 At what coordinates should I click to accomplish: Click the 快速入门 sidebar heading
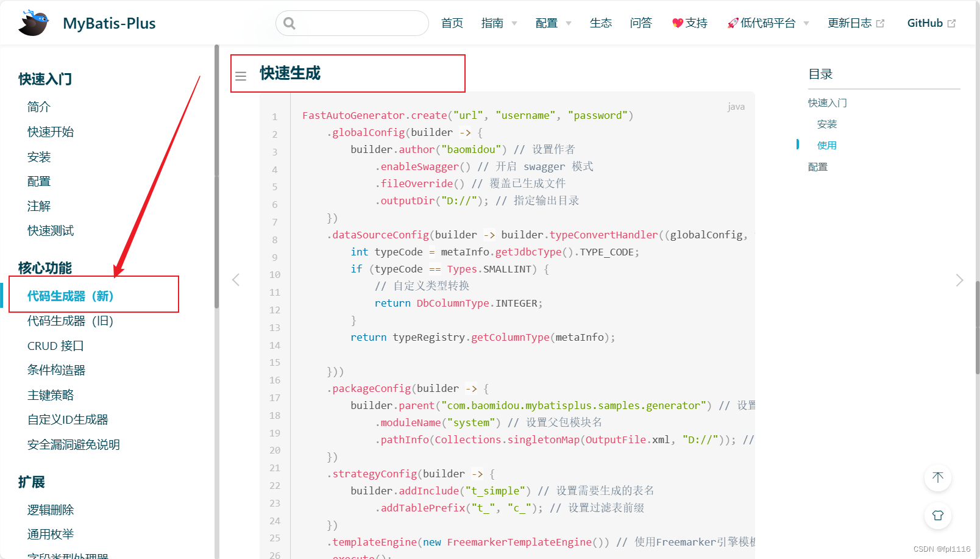45,79
